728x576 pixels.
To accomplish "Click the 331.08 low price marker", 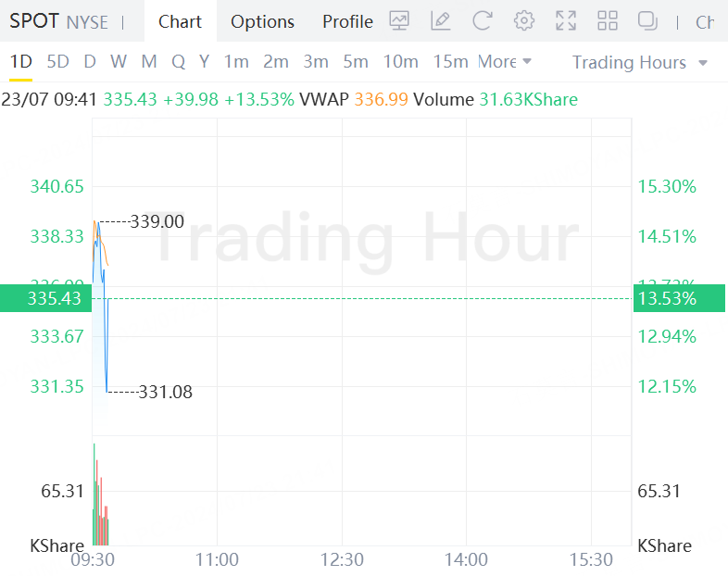I will pos(165,393).
